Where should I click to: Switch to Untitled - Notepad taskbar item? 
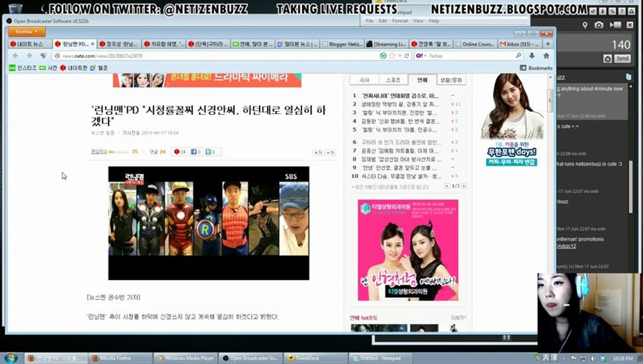pos(381,358)
